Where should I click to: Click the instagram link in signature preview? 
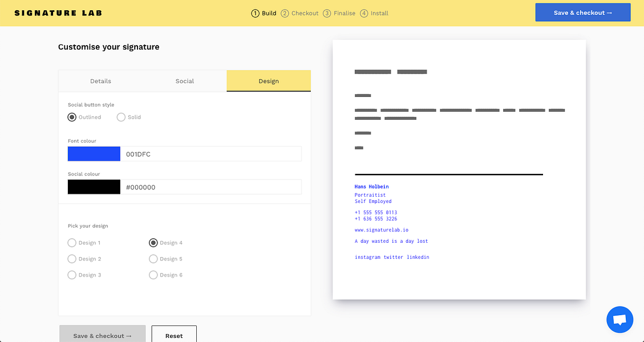(367, 257)
